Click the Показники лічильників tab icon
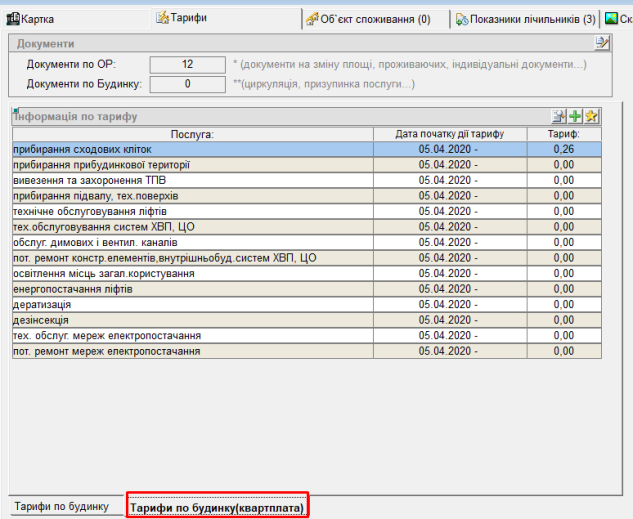The image size is (633, 519). tap(461, 18)
